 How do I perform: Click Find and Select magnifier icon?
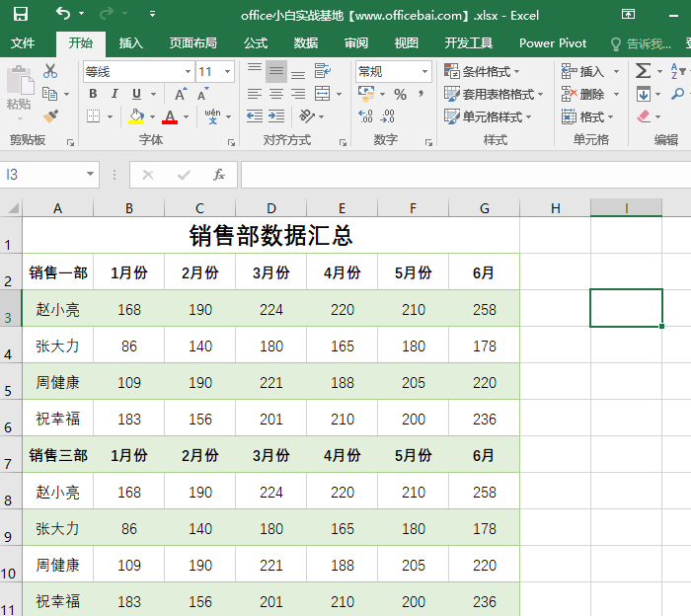click(677, 94)
